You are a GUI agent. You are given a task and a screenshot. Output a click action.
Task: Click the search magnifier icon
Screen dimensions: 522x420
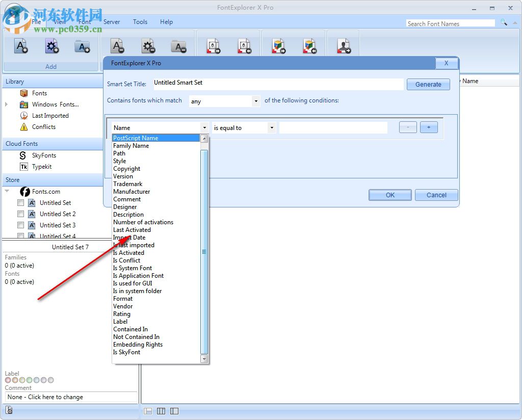(504, 22)
